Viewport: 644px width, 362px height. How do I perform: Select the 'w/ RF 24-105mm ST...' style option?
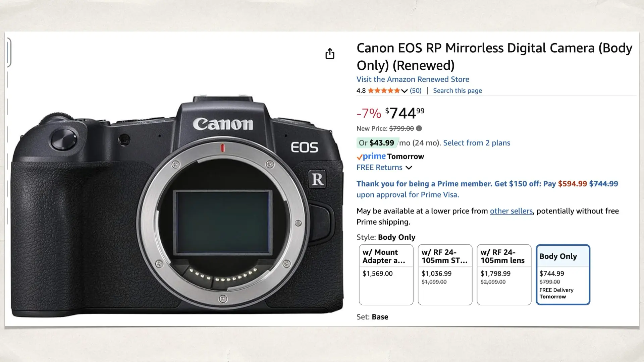point(445,275)
